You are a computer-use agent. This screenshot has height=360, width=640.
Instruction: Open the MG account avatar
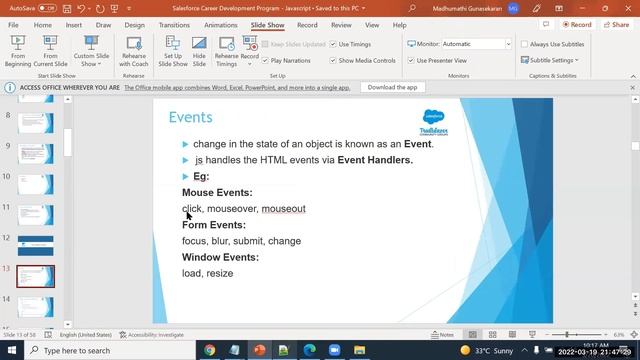point(513,8)
